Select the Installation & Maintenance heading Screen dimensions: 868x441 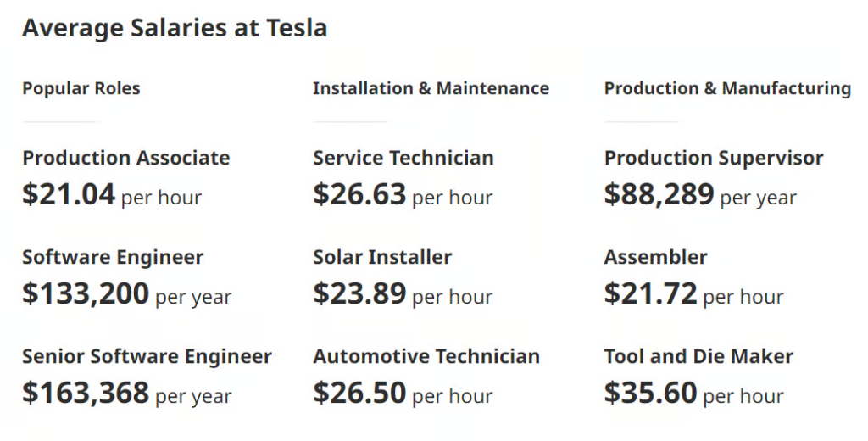(x=431, y=88)
